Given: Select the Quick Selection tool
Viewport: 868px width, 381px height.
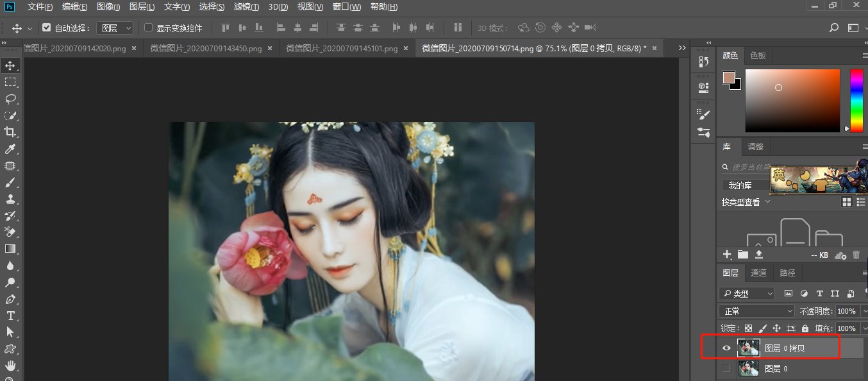Looking at the screenshot, I should 10,115.
